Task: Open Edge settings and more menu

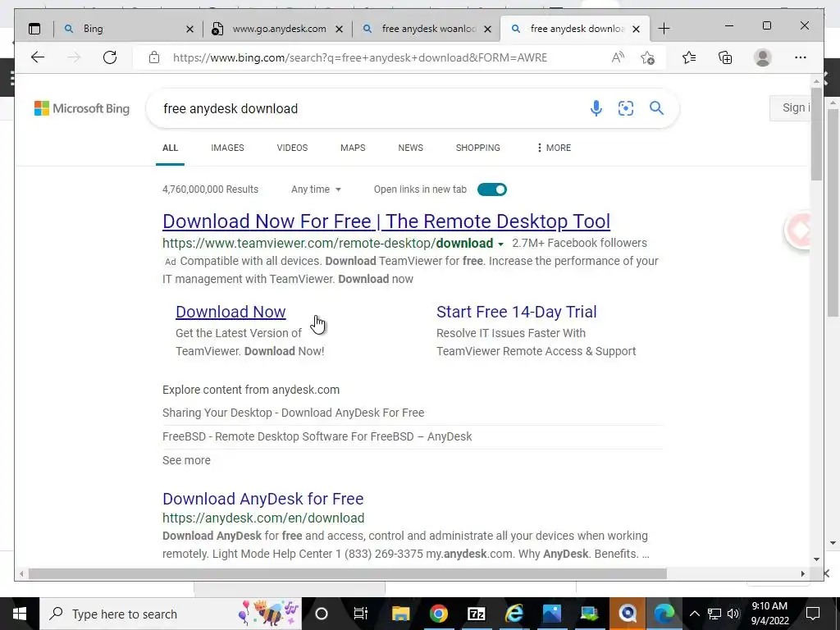Action: (801, 57)
